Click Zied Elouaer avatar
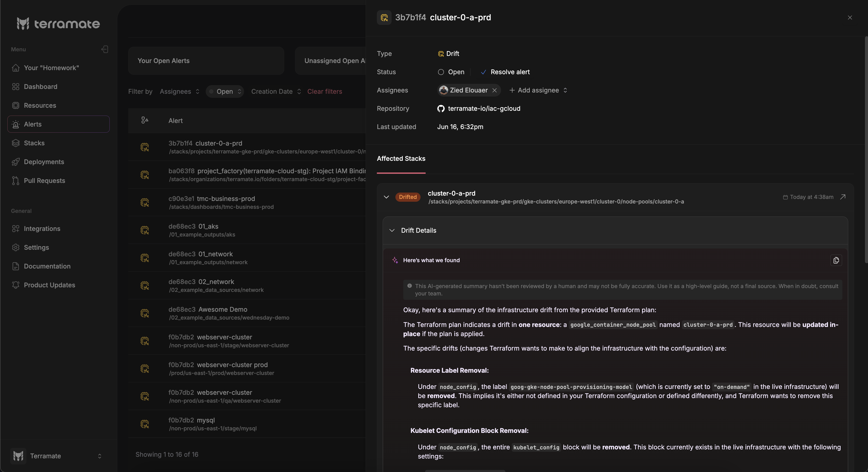 [x=444, y=90]
